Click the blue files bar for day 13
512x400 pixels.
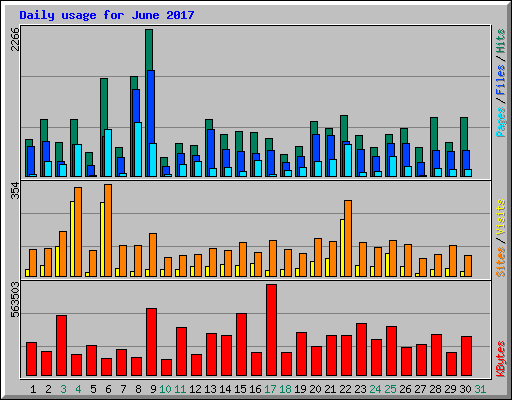coord(211,149)
